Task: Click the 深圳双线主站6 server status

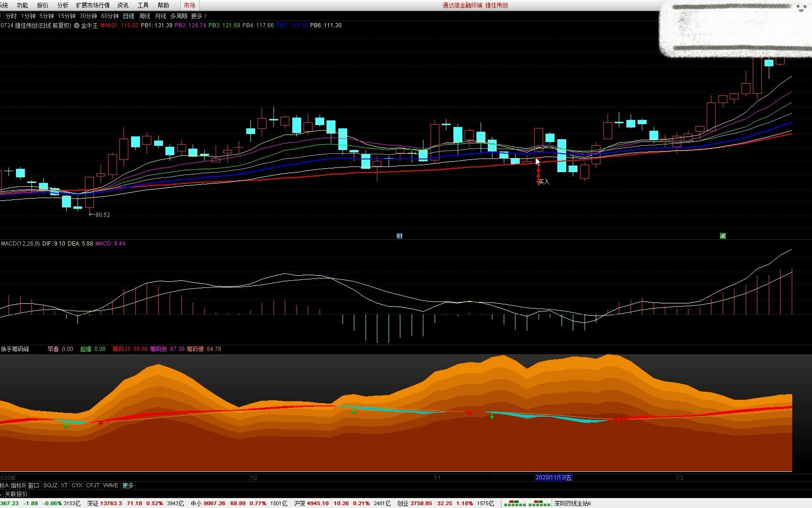Action: point(572,503)
